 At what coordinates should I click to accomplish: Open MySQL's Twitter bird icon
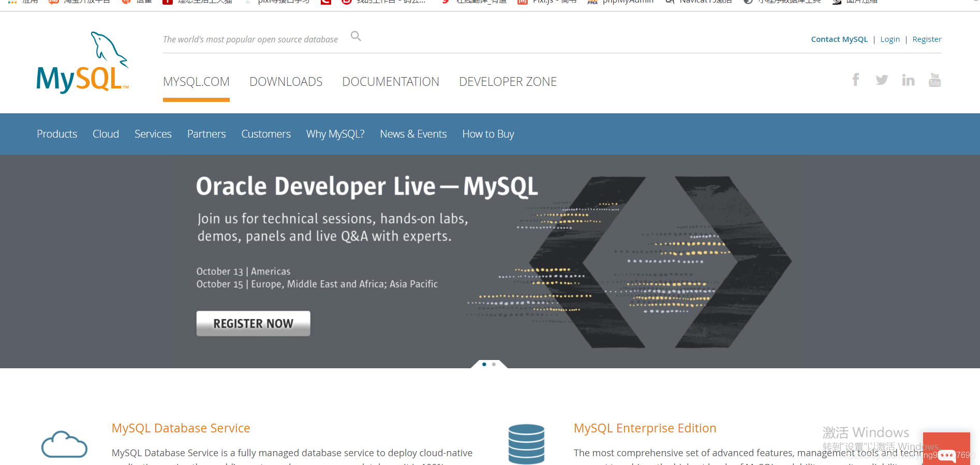click(x=882, y=80)
